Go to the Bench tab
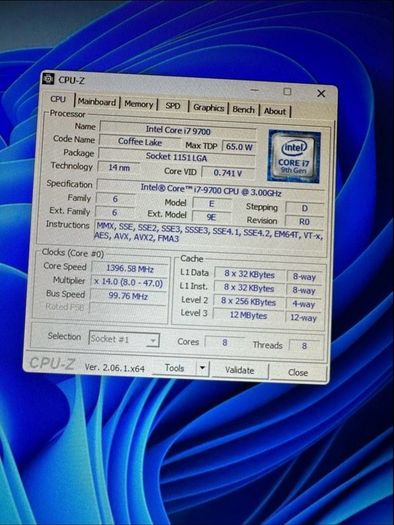The height and width of the screenshot is (525, 394). tap(243, 109)
